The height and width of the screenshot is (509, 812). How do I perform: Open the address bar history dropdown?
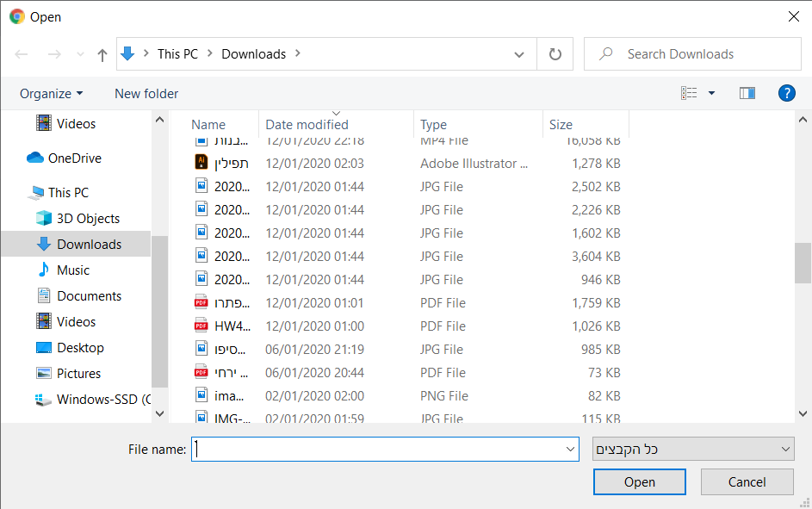click(519, 54)
